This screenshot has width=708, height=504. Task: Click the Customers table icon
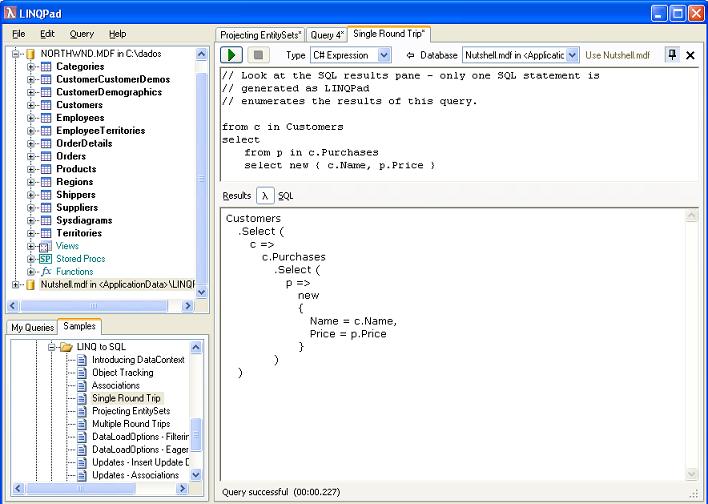tap(46, 105)
